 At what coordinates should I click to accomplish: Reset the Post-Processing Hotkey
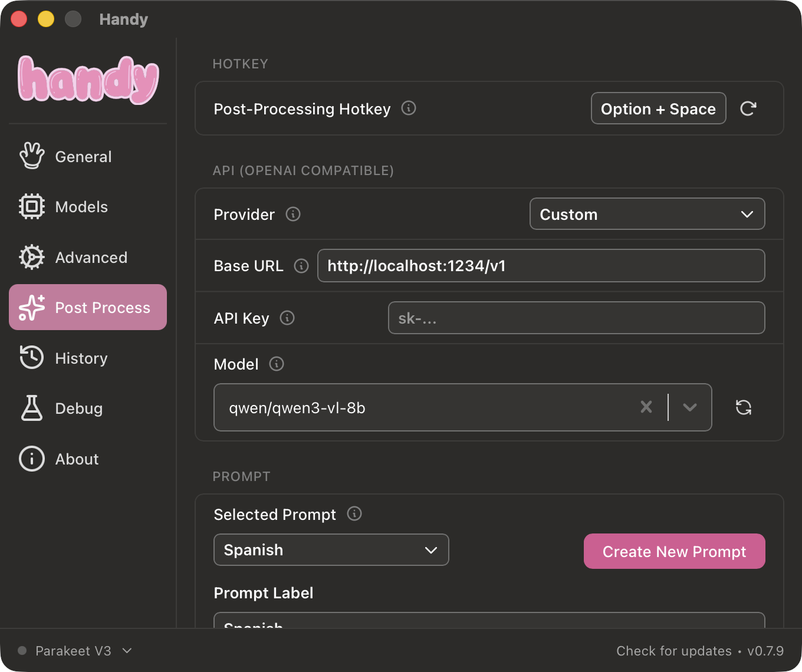pyautogui.click(x=748, y=108)
